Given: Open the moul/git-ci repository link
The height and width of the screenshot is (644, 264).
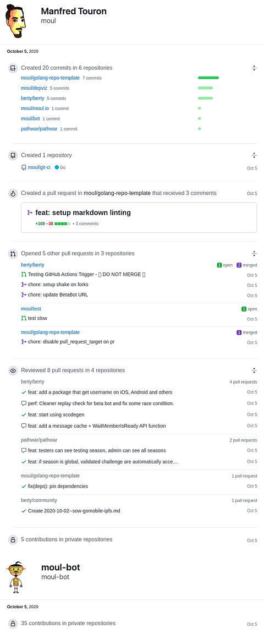Looking at the screenshot, I should [39, 167].
